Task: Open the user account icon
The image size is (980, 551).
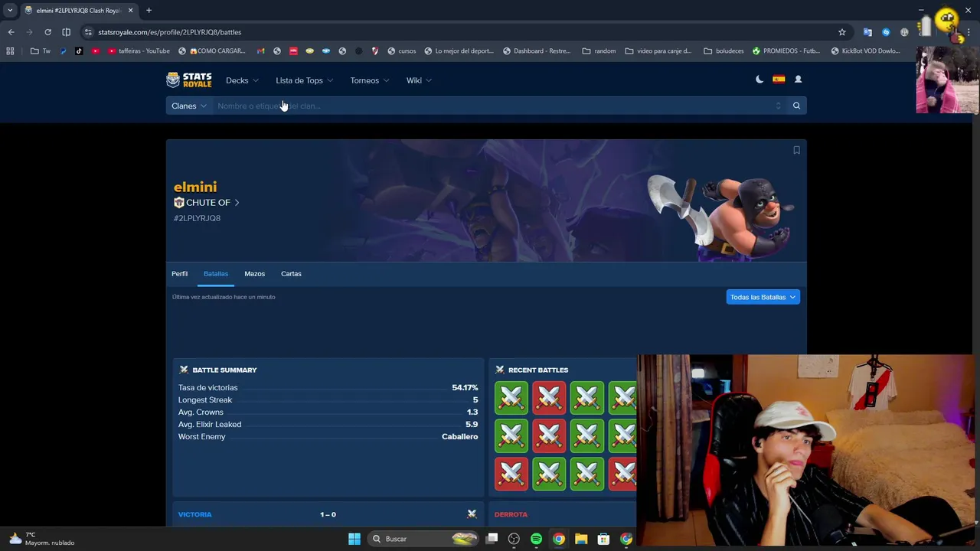Action: (798, 80)
